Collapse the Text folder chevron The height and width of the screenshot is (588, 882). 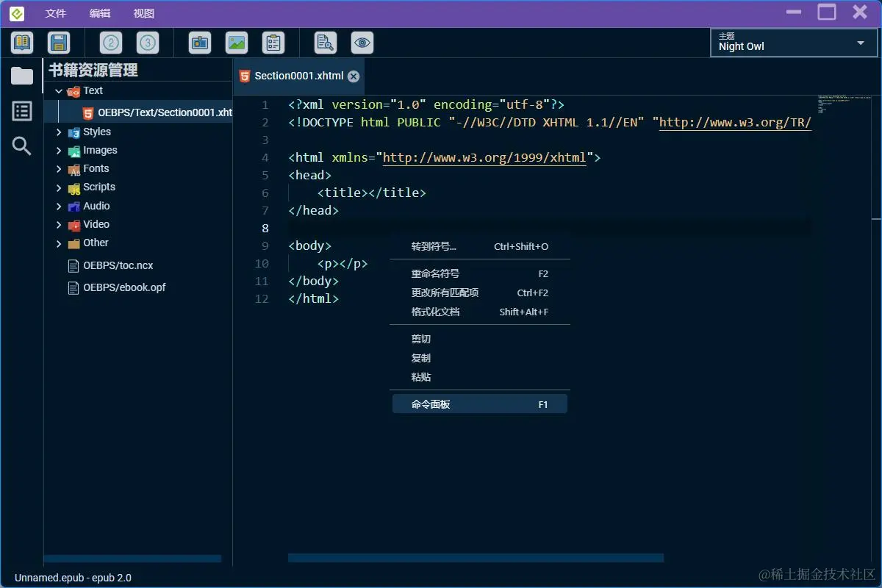pyautogui.click(x=59, y=91)
